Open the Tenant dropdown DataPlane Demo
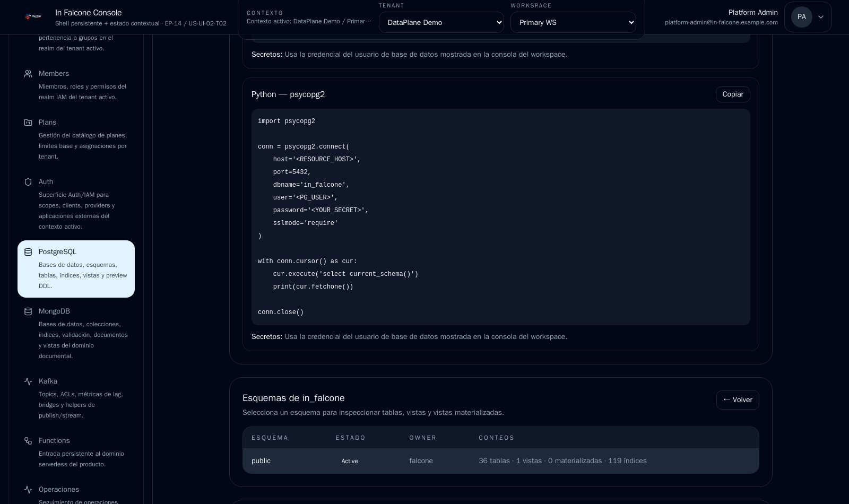 pos(441,22)
